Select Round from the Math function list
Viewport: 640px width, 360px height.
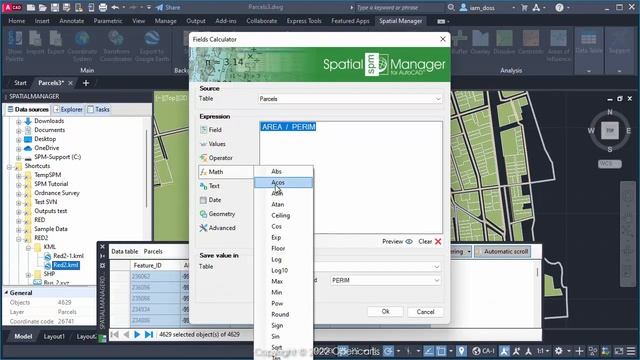coord(283,315)
